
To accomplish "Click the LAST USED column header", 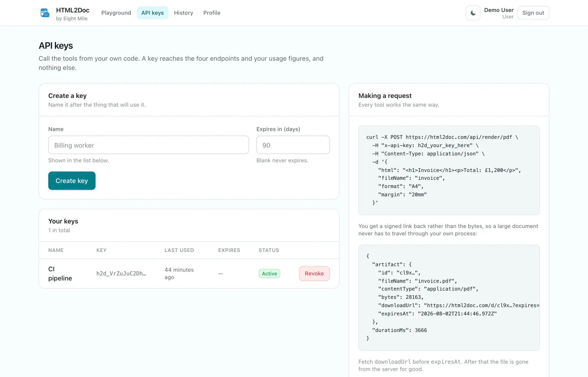I will point(179,250).
